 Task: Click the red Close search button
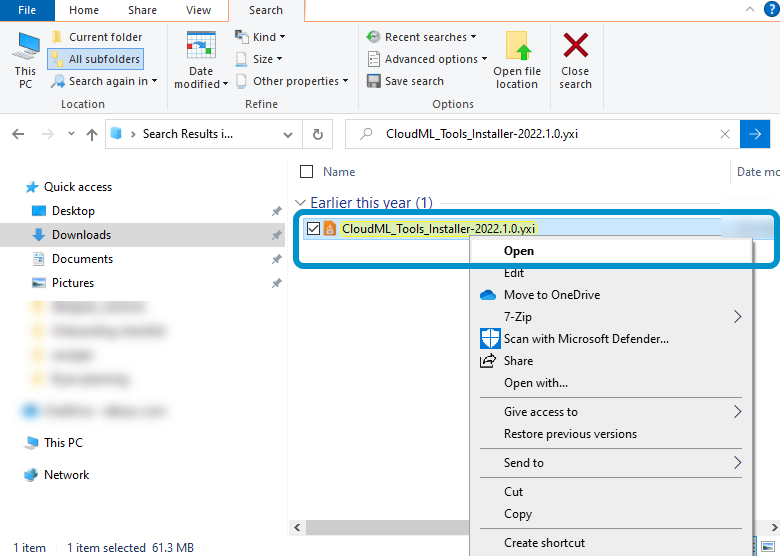(x=576, y=61)
